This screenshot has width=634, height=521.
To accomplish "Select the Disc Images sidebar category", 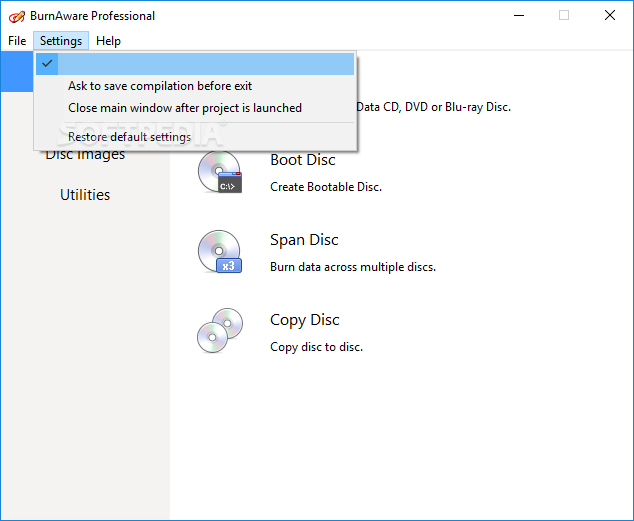I will pyautogui.click(x=85, y=155).
